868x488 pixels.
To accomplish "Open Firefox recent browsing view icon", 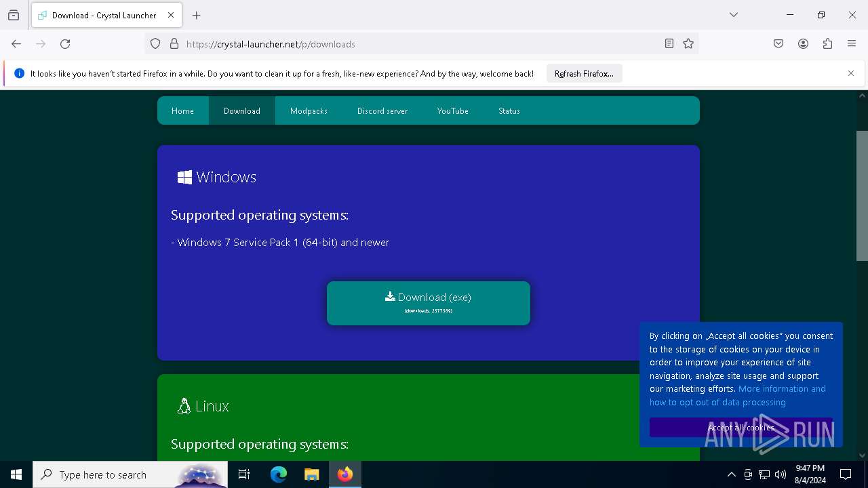I will pos(14,15).
